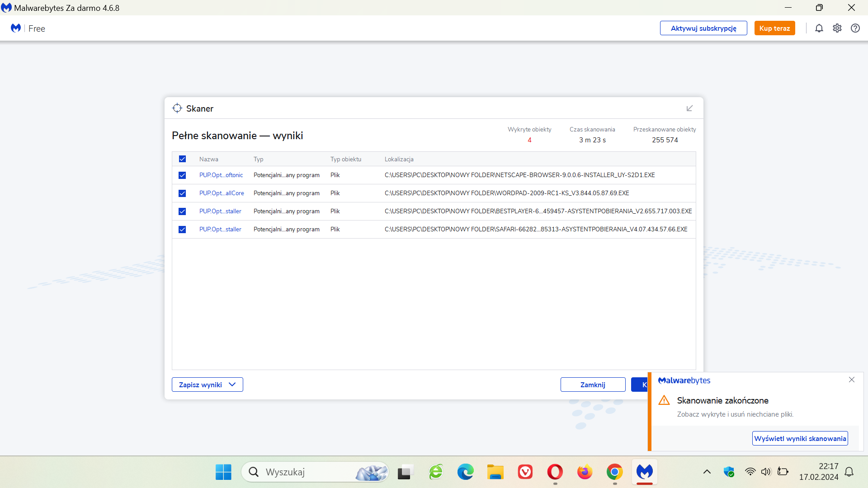Click Kup teraz button
868x488 pixels.
point(774,28)
